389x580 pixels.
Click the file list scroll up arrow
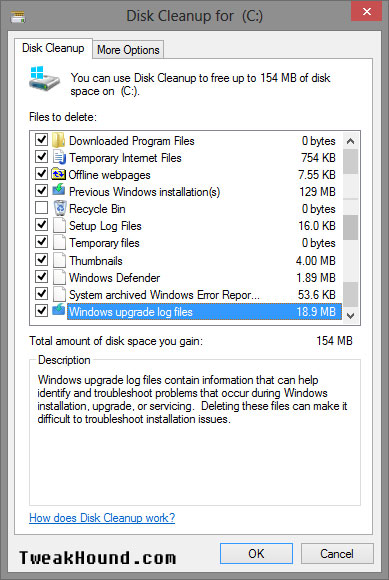(351, 141)
